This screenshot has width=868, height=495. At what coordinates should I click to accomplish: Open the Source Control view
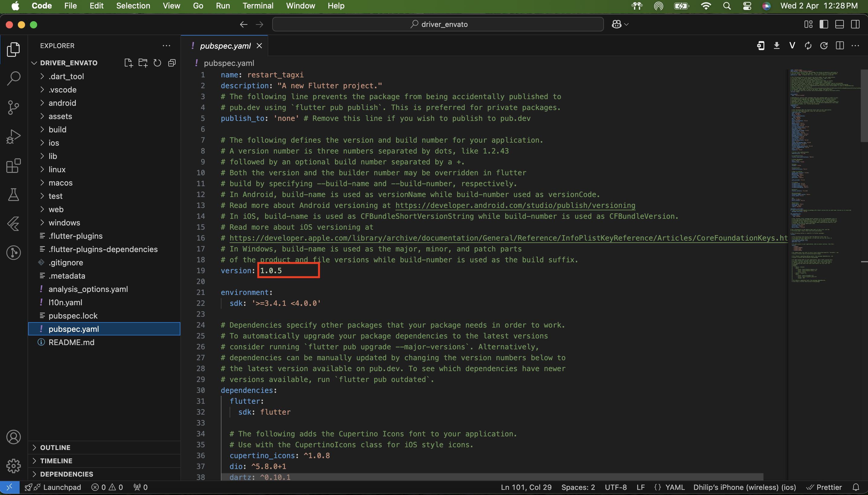pos(14,108)
